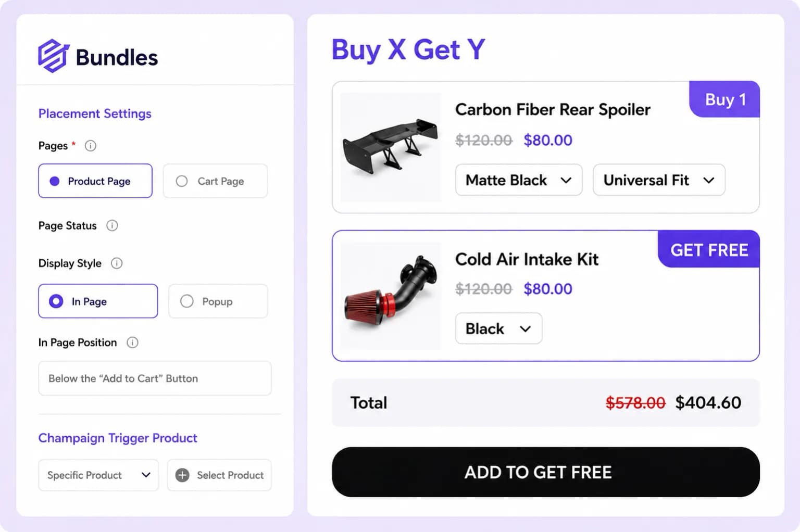
Task: Click the Page Status info icon
Action: coord(112,225)
